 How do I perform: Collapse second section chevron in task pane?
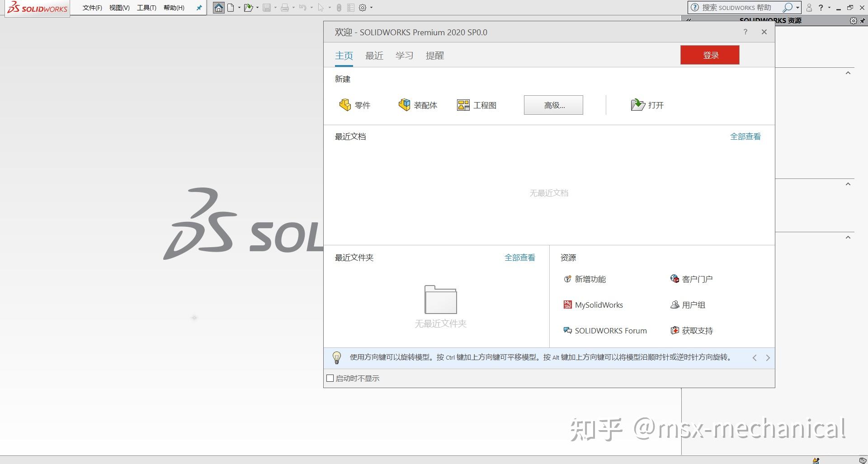tap(848, 184)
